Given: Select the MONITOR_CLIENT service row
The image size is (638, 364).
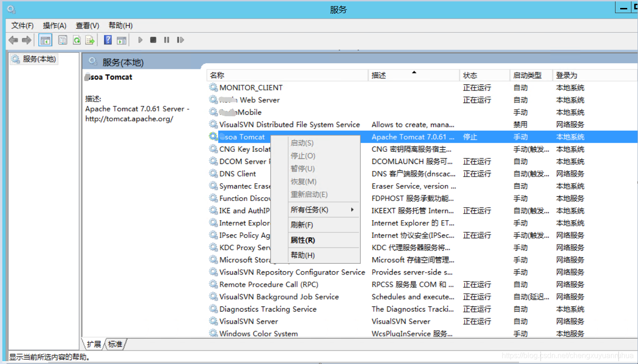Looking at the screenshot, I should coord(422,88).
